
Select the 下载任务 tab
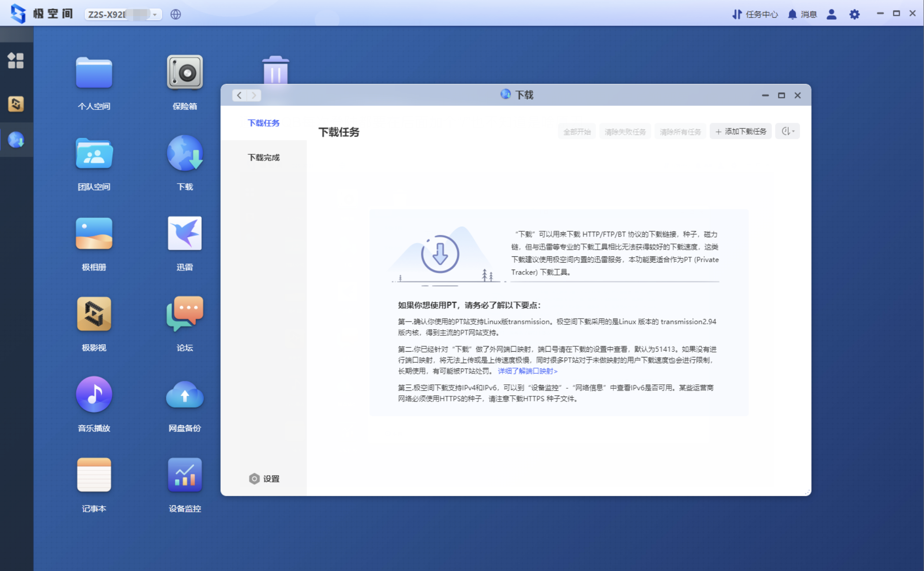pos(263,123)
